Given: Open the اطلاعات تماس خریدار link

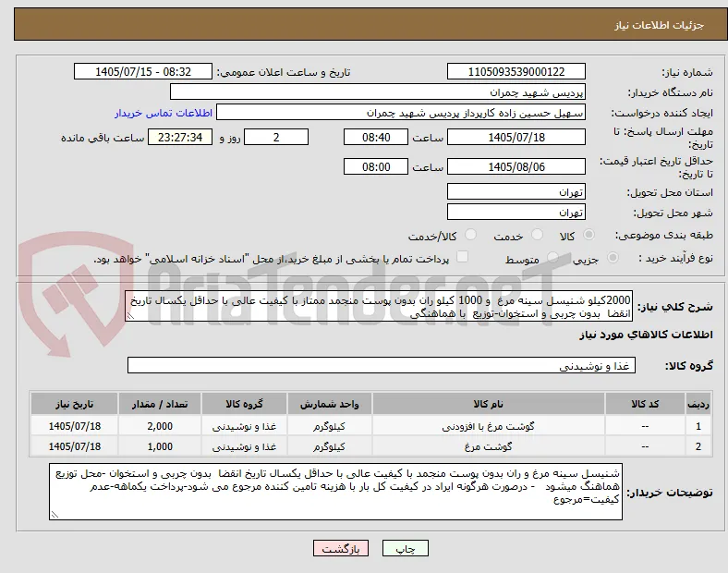Looking at the screenshot, I should [164, 113].
